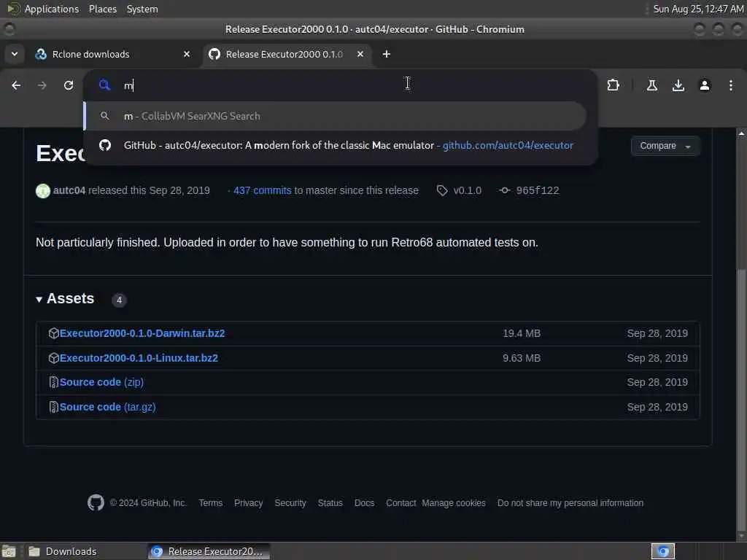Click the file icon beside Source code (tar.gz)
Viewport: 747px width, 560px height.
[53, 407]
